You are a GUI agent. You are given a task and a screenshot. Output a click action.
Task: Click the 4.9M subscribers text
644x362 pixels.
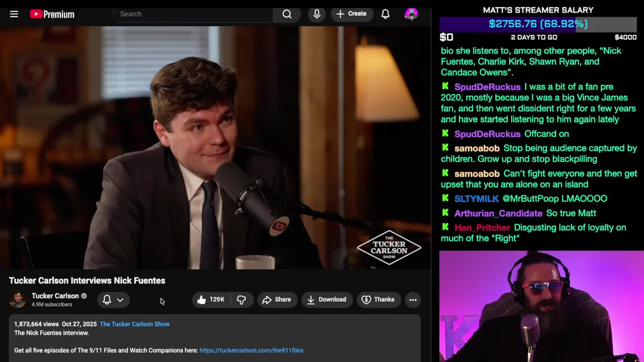[x=52, y=305]
